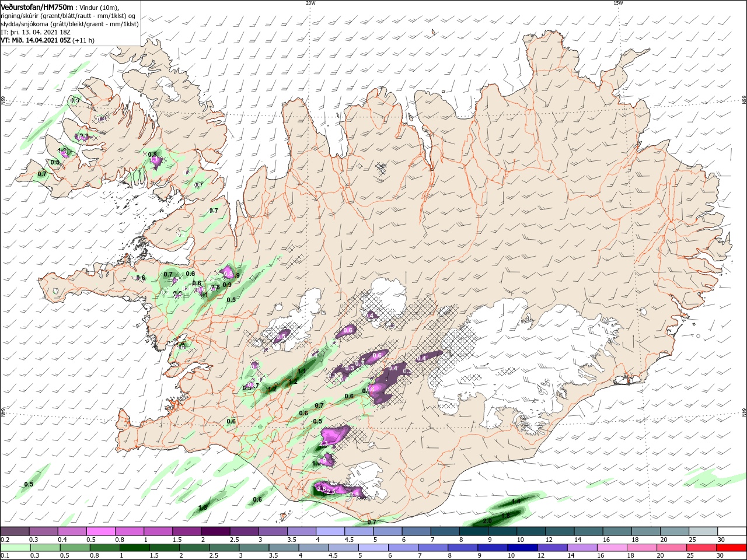747x560 pixels.
Task: Pick the white 30 swatch in upper legend row
Action: [x=732, y=531]
